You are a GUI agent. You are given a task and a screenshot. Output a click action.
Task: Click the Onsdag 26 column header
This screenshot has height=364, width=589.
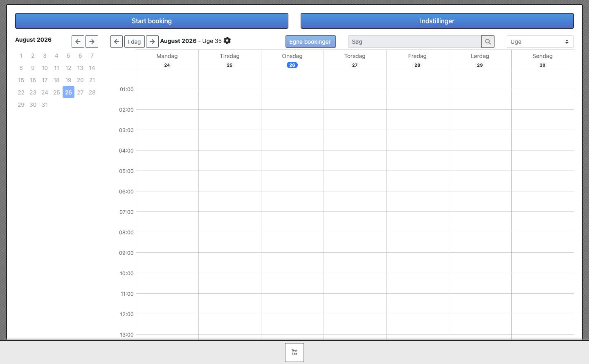coord(292,60)
